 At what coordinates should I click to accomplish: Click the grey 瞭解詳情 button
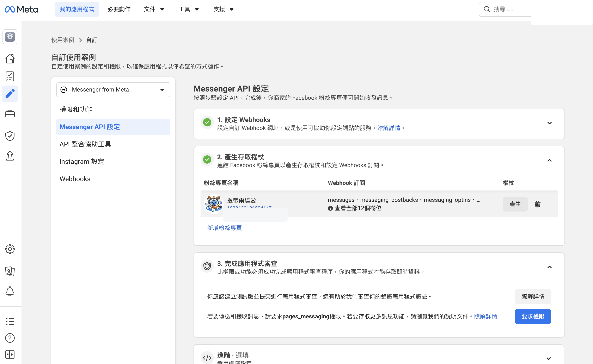[x=533, y=296]
